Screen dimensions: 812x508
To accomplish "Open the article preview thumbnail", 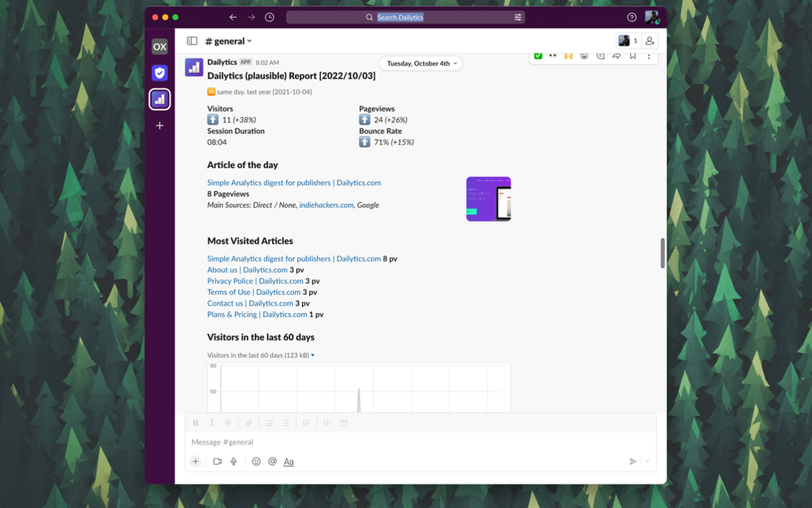I will pyautogui.click(x=488, y=199).
